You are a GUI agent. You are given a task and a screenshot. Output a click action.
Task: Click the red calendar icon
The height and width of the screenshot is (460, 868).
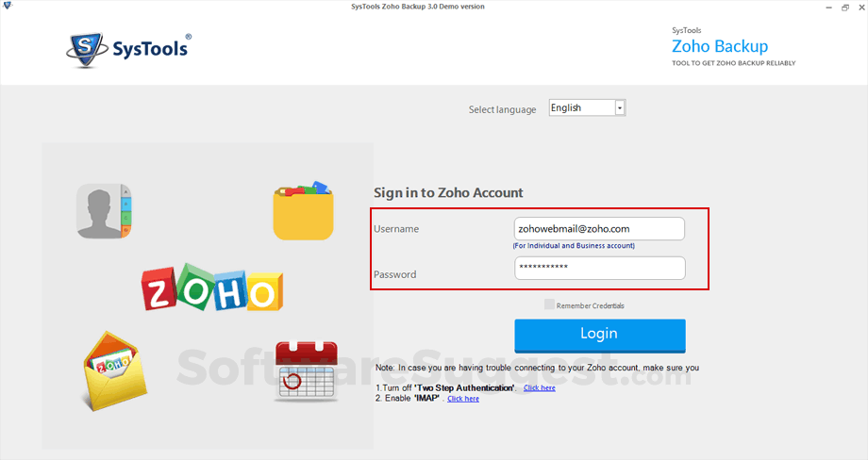[x=306, y=371]
